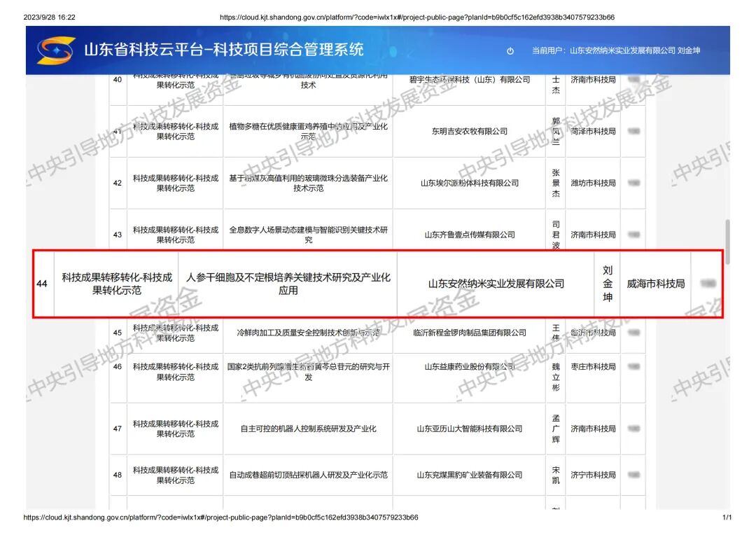This screenshot has width=756, height=535.
Task: Select project title 自主可控的机器人控制系统研发及产业化
Action: coord(308,429)
